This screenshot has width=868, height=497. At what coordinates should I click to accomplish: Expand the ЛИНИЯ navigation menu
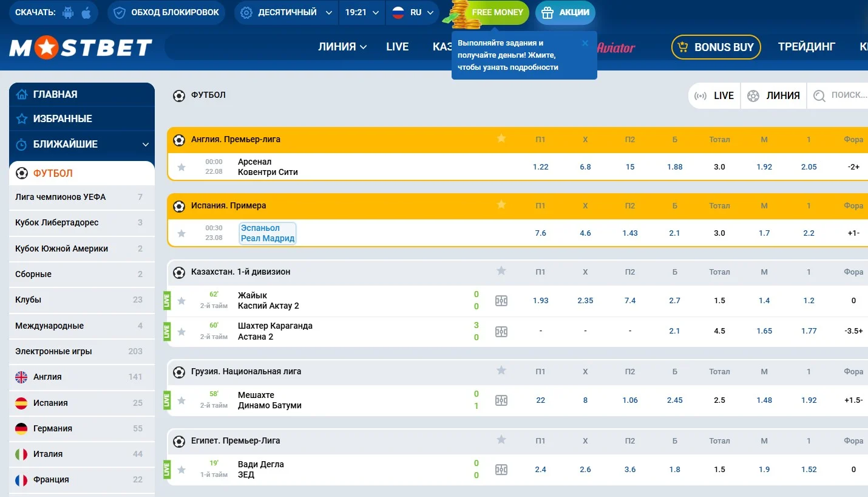(x=342, y=47)
